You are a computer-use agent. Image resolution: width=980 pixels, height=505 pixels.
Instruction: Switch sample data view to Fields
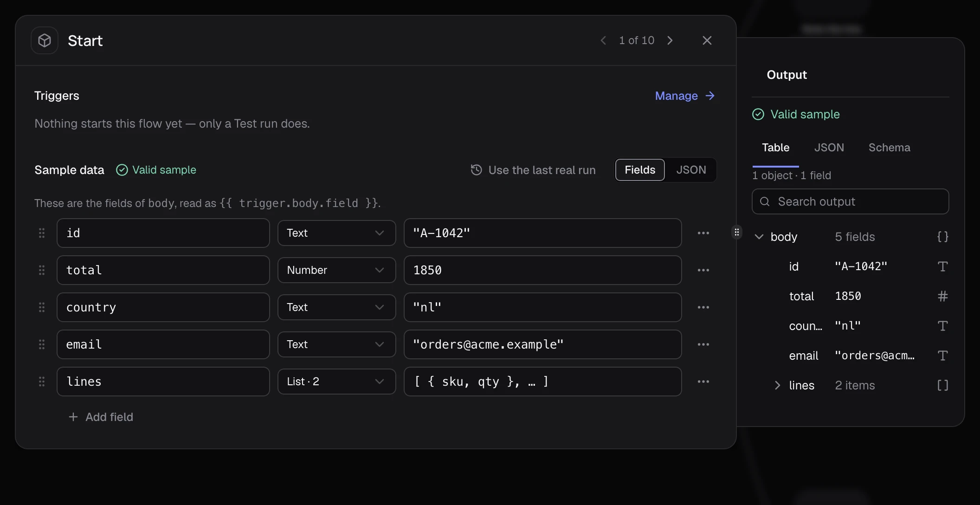640,170
